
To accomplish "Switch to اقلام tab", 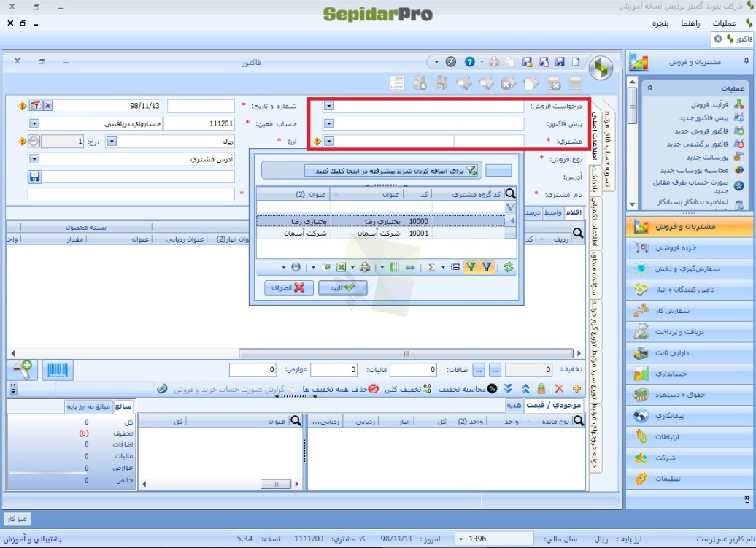I will [574, 212].
